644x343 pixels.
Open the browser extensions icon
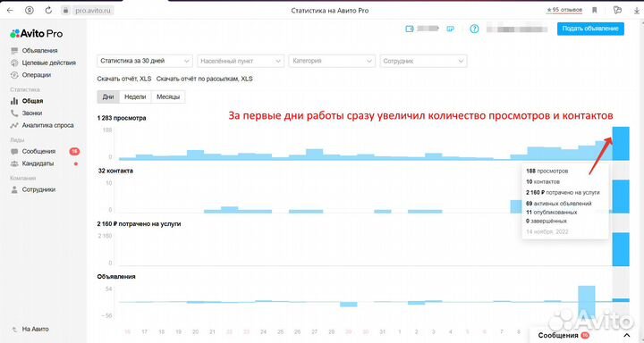[x=617, y=10]
